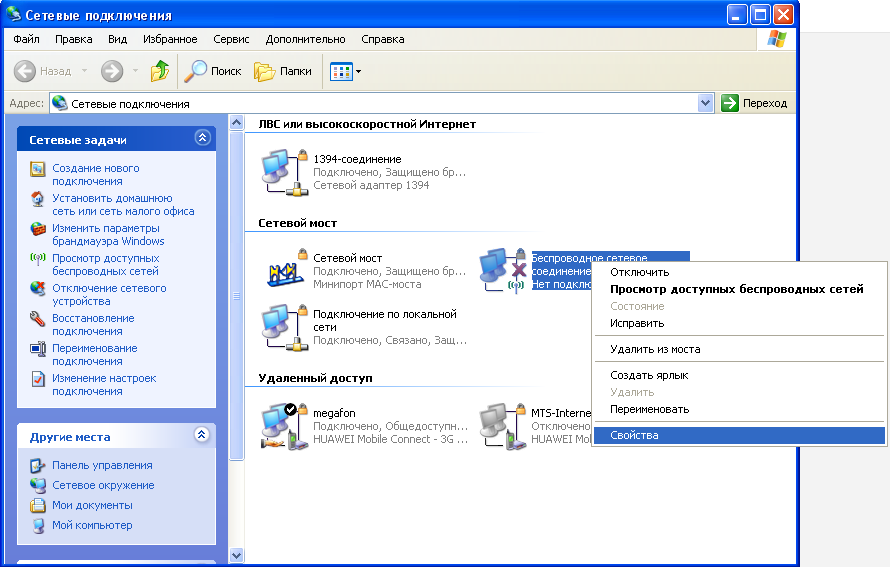Click the Back arrow toolbar icon

(25, 71)
